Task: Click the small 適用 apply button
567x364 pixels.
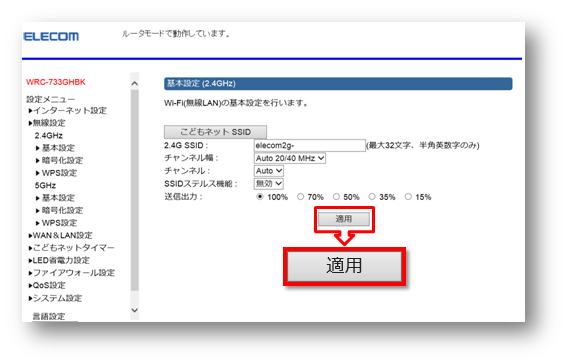Action: pos(344,219)
